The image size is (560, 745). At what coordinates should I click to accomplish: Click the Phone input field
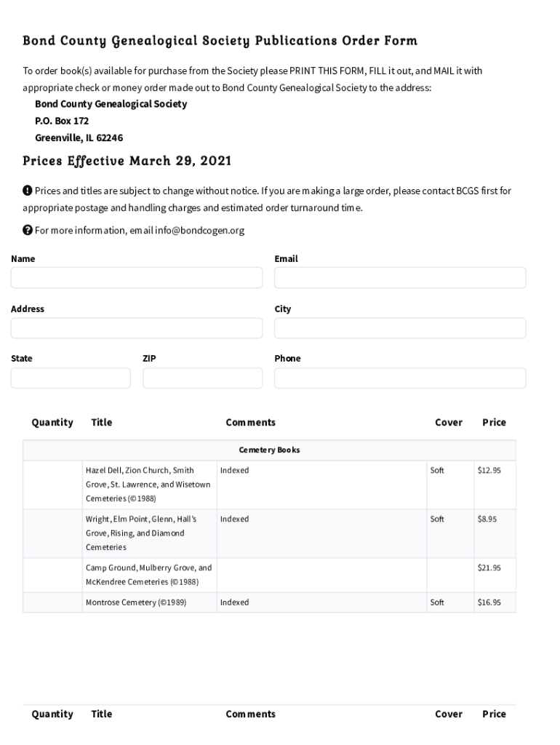point(399,378)
